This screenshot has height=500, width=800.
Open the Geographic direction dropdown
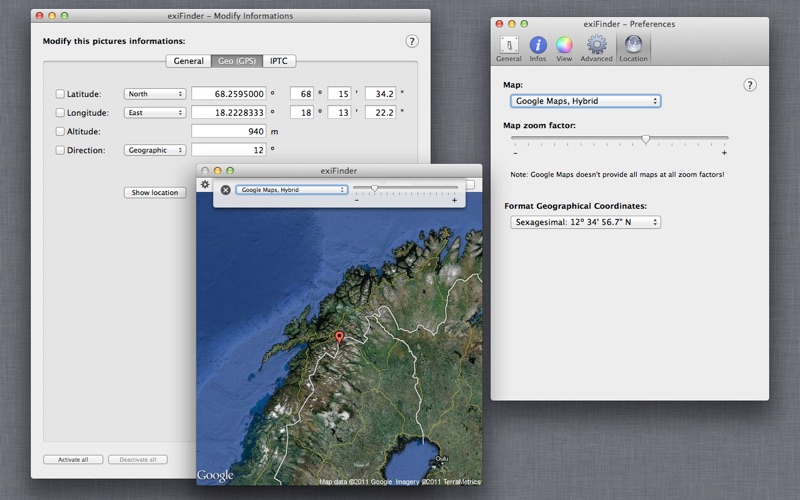click(x=155, y=150)
